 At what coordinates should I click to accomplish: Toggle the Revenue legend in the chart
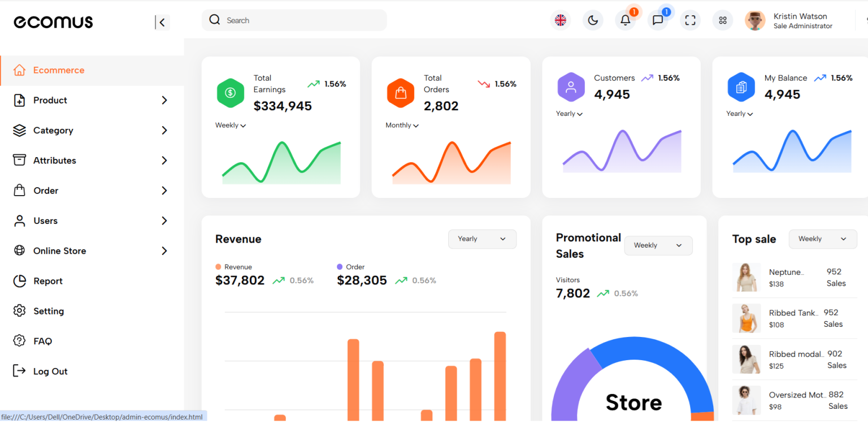pos(234,266)
